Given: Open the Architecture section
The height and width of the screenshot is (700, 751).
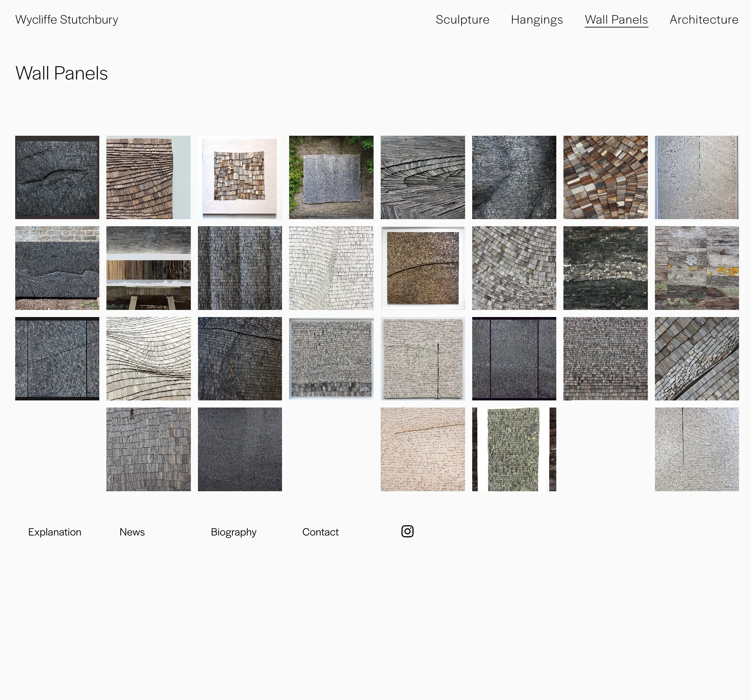Looking at the screenshot, I should click(x=704, y=20).
